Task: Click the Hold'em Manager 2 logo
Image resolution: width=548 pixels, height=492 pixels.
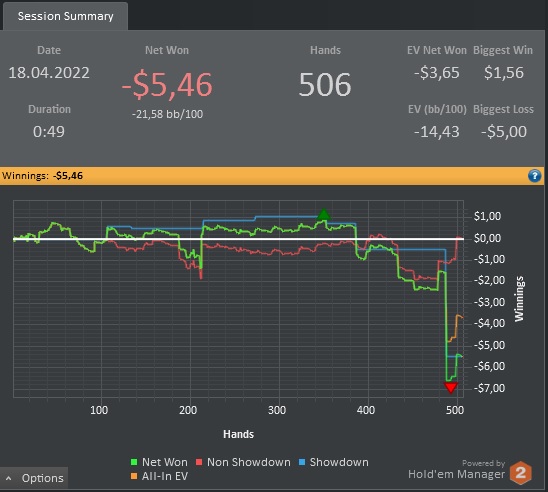Action: (520, 473)
